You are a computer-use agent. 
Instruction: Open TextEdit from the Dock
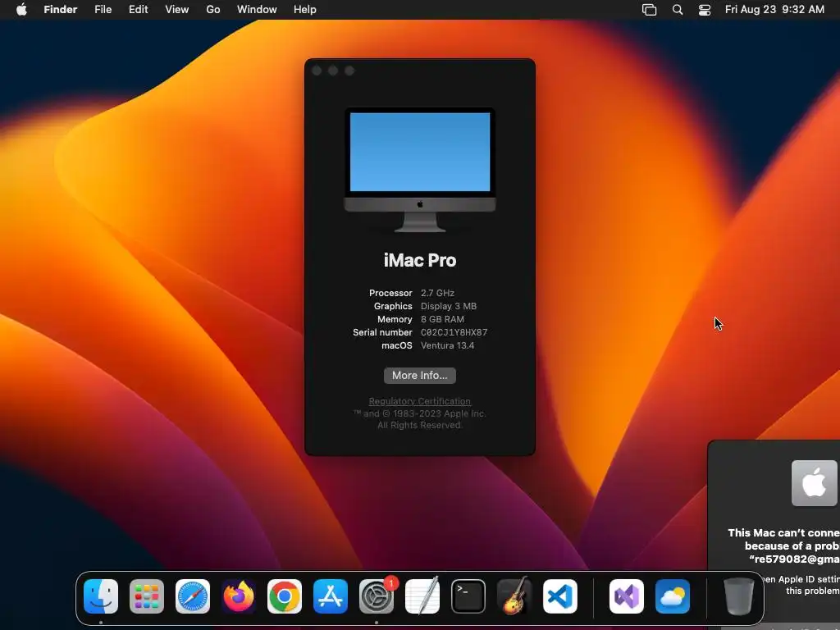tap(422, 596)
